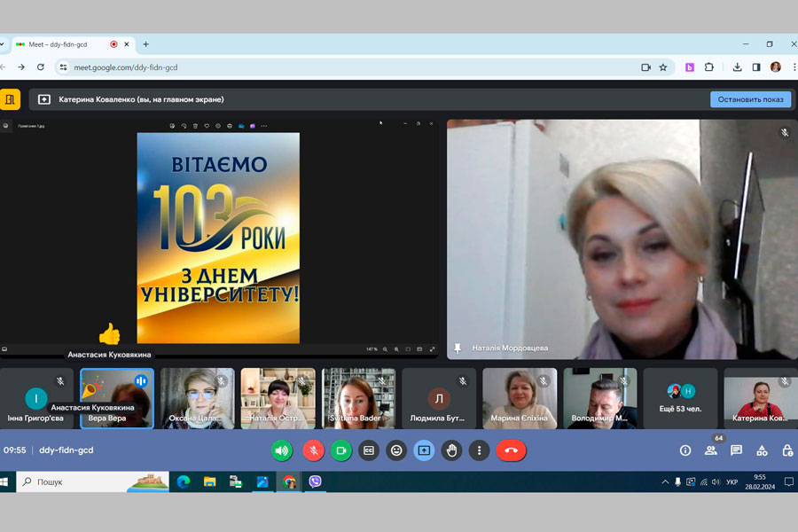Viewport: 798px width, 532px height.
Task: Close the Meet browser tab
Action: (x=126, y=44)
